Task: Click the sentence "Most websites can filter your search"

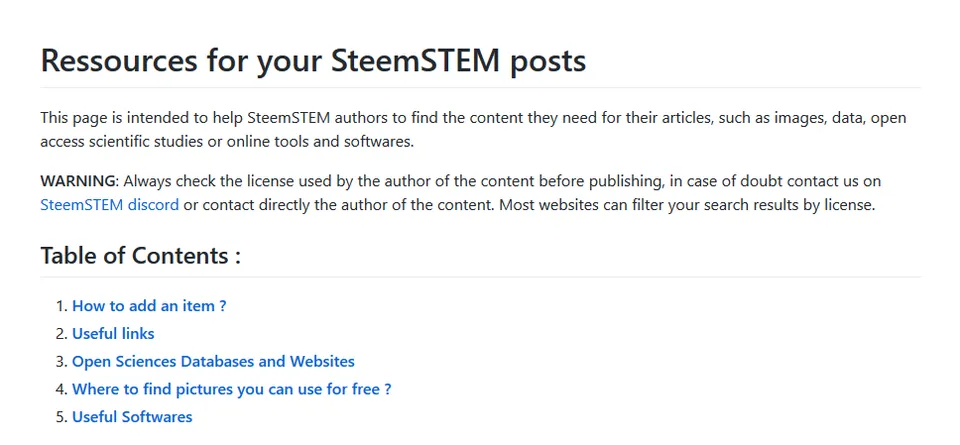Action: (x=688, y=204)
